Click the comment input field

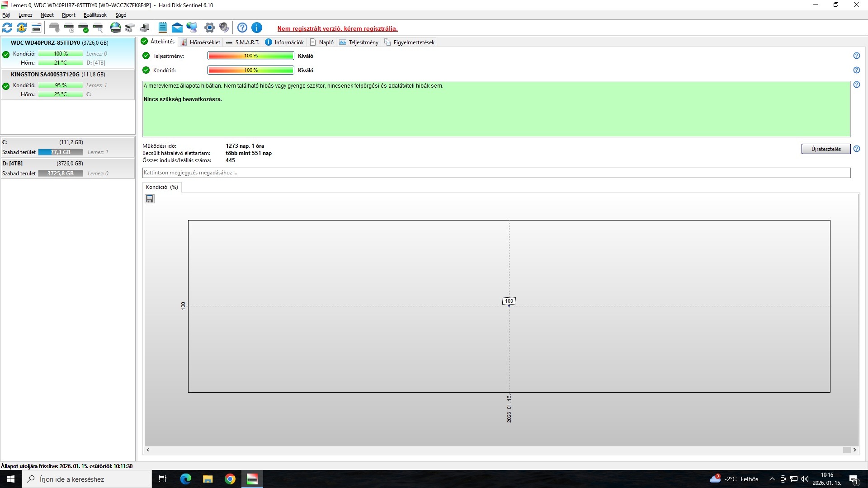point(496,173)
